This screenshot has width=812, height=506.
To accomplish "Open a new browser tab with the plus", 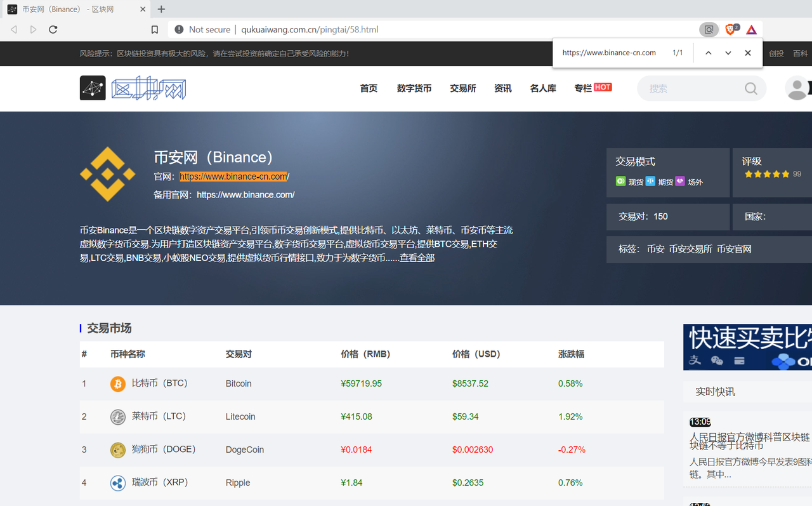I will click(x=161, y=9).
